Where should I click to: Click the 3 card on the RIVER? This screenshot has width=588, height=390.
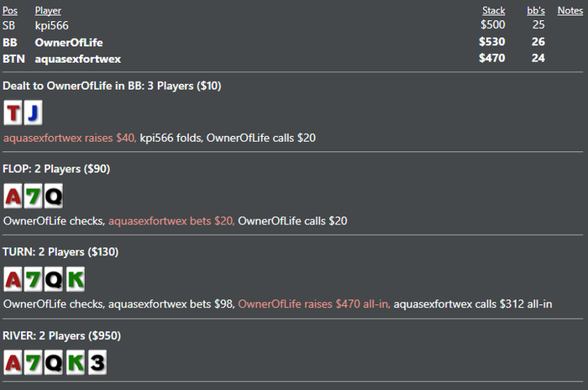[95, 362]
